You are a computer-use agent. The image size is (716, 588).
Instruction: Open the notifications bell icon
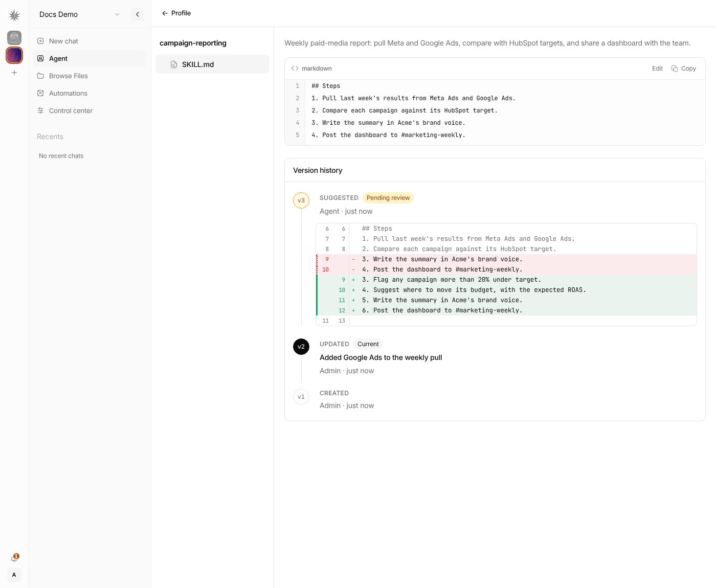pos(14,558)
